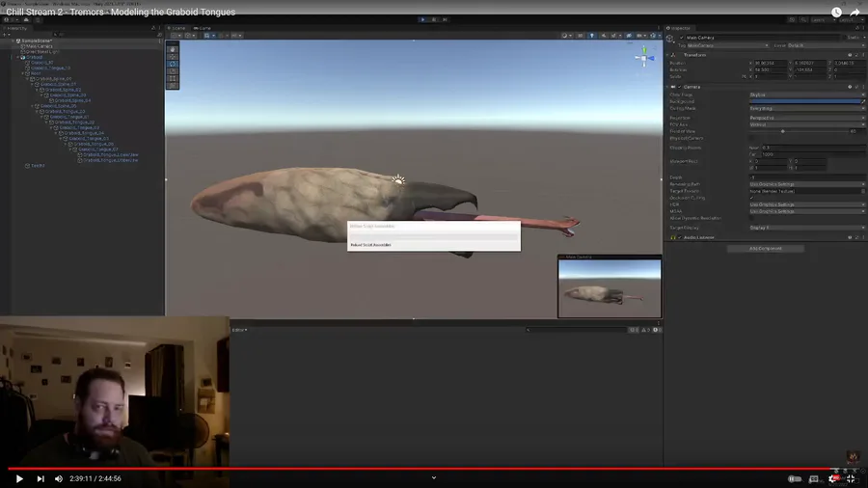The height and width of the screenshot is (488, 868).
Task: Toggle scene visibility of hidden objects
Action: coord(629,36)
